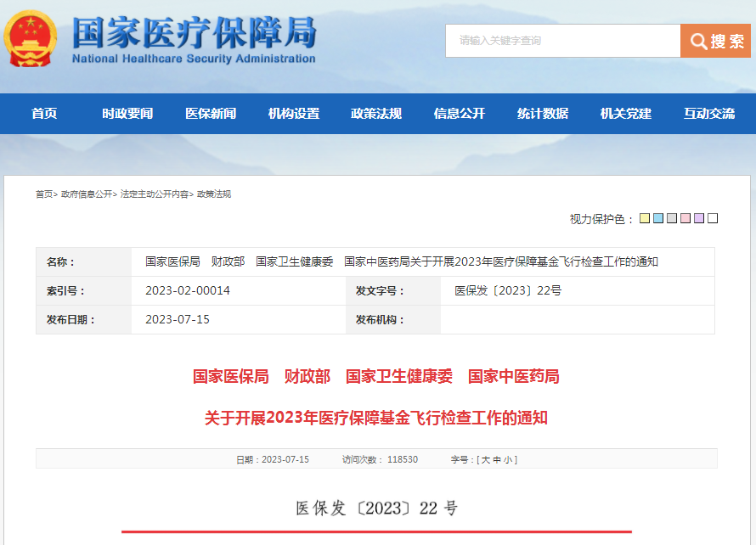Click the red title 关于开展2023年医疗保障基金飞行检查工作的通知
The width and height of the screenshot is (756, 545).
[x=376, y=418]
